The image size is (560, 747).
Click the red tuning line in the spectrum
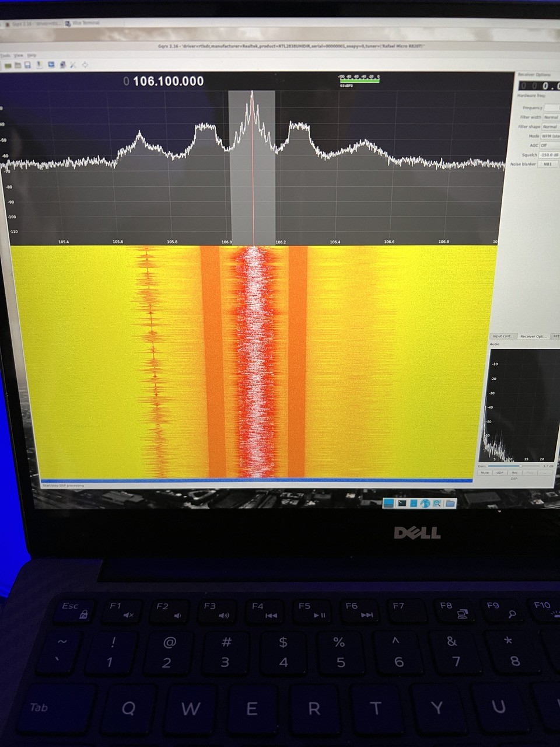(253, 169)
